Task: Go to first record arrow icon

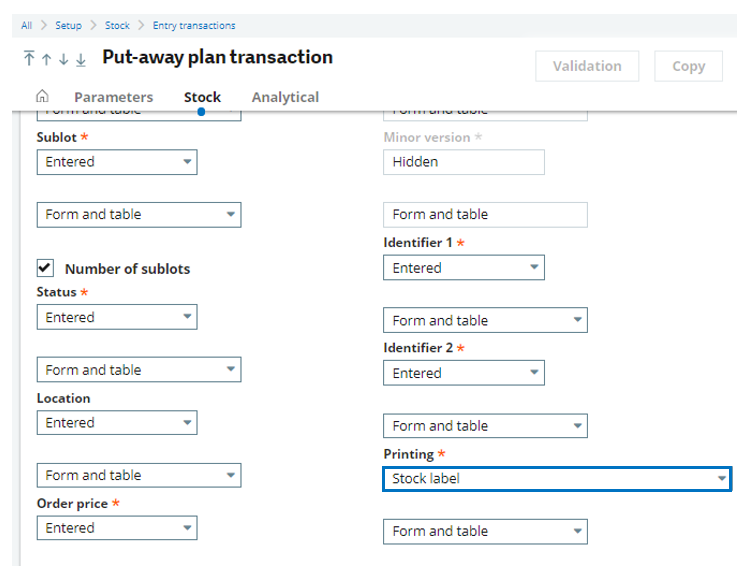Action: (x=29, y=59)
